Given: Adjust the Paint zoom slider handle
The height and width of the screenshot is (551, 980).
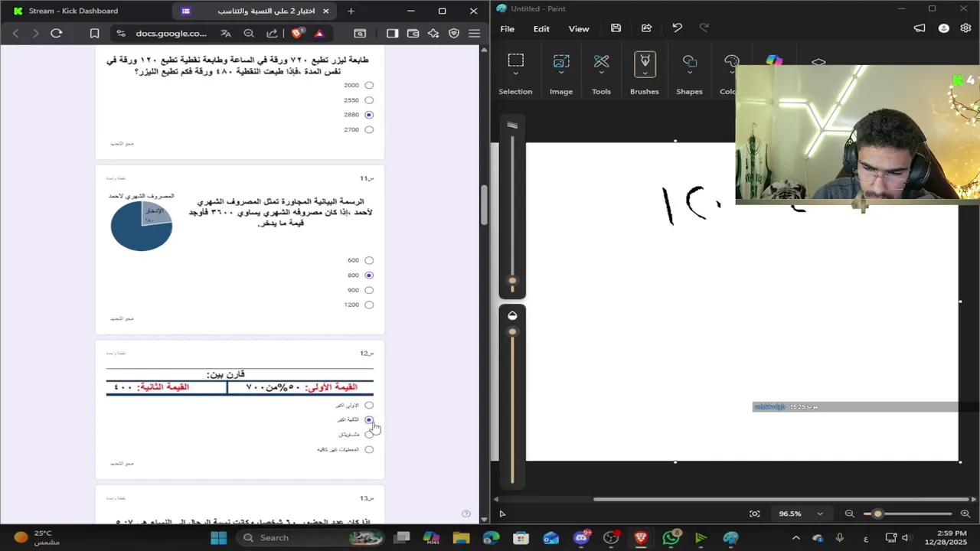Looking at the screenshot, I should pos(877,514).
